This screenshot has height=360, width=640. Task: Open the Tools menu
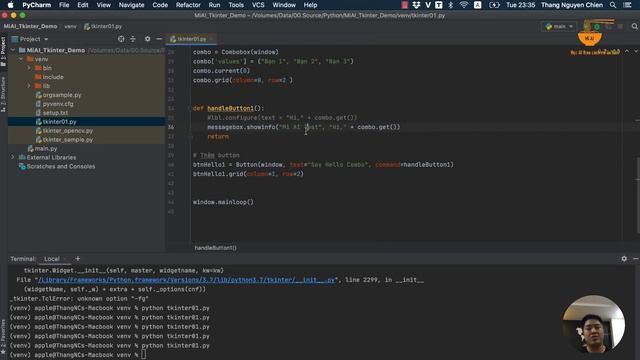click(x=236, y=5)
